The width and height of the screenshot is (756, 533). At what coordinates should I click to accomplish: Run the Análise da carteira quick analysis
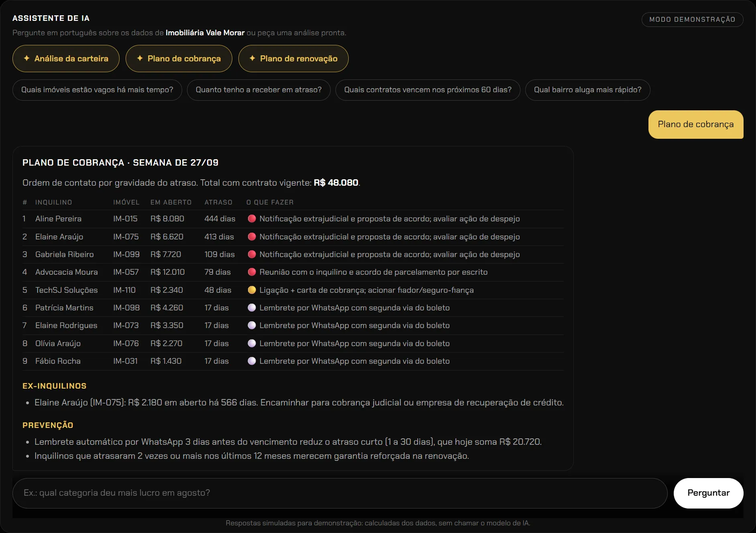click(66, 59)
